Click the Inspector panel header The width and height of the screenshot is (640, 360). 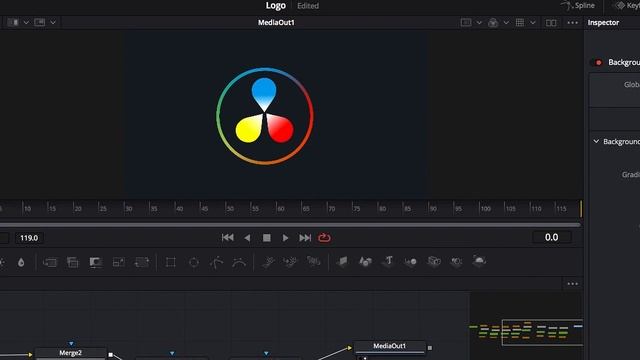tap(603, 22)
